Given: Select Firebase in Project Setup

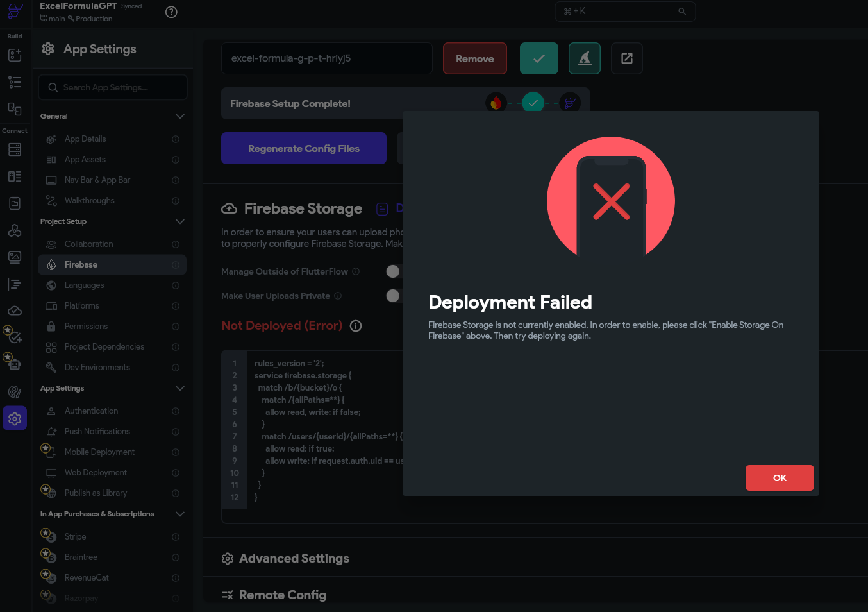Looking at the screenshot, I should (x=112, y=265).
